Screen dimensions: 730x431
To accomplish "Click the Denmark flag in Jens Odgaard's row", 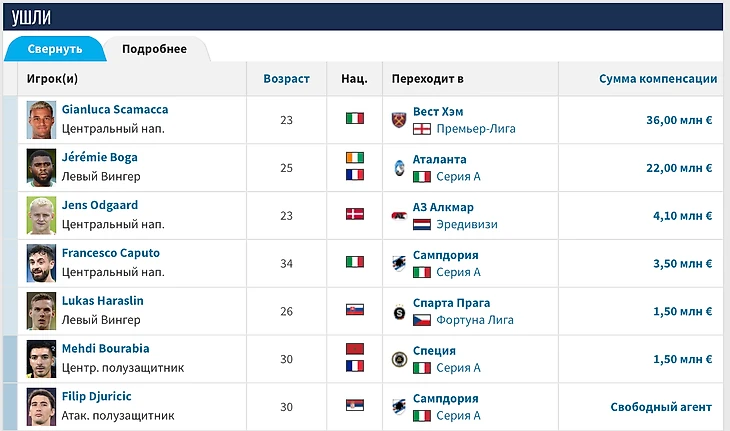I will pyautogui.click(x=354, y=215).
